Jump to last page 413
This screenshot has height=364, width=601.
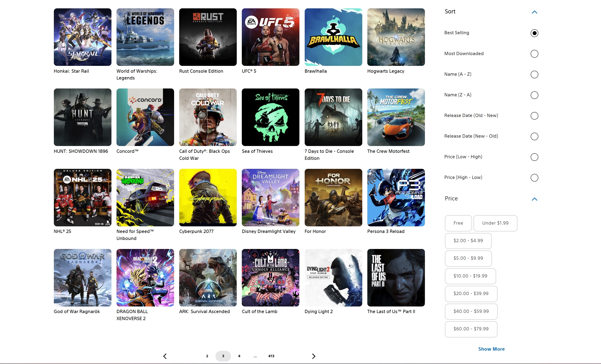(271, 356)
